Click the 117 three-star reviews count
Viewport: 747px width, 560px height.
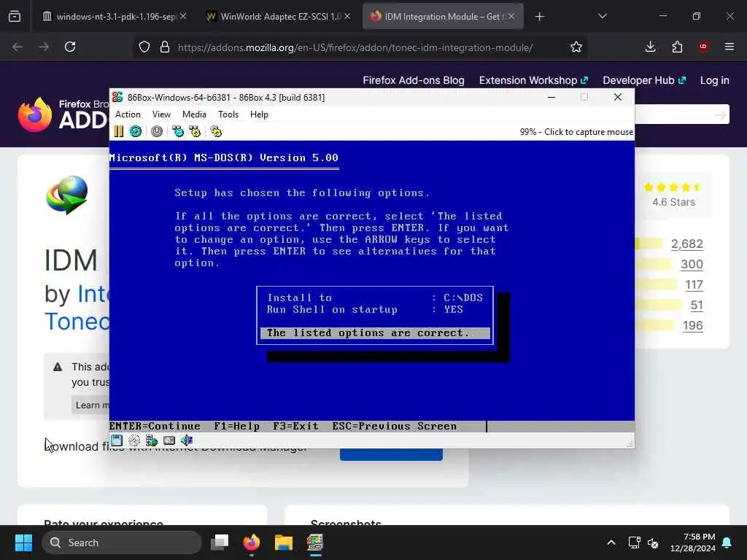click(694, 285)
